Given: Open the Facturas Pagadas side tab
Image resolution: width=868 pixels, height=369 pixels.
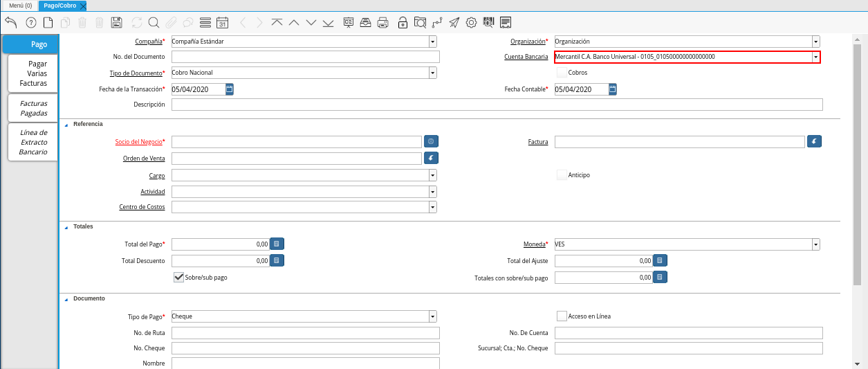Looking at the screenshot, I should coord(33,108).
